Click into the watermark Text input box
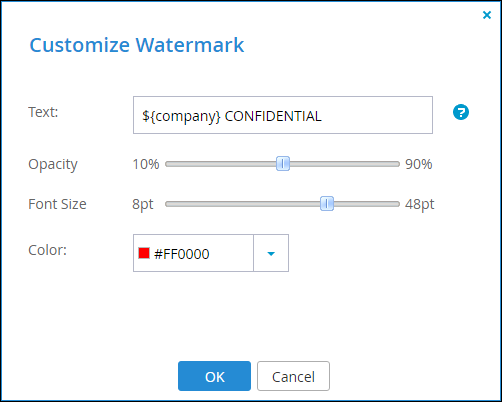The image size is (502, 402). 283,115
